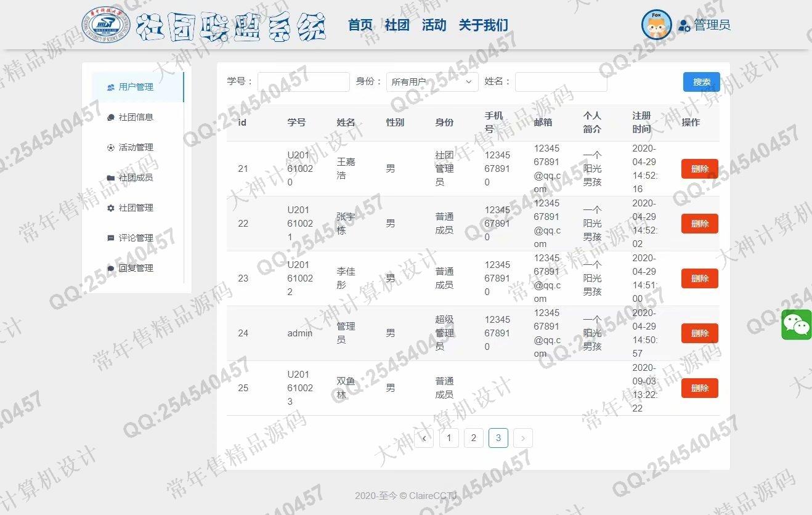812x515 pixels.
Task: Click id cell 21
Action: 243,169
